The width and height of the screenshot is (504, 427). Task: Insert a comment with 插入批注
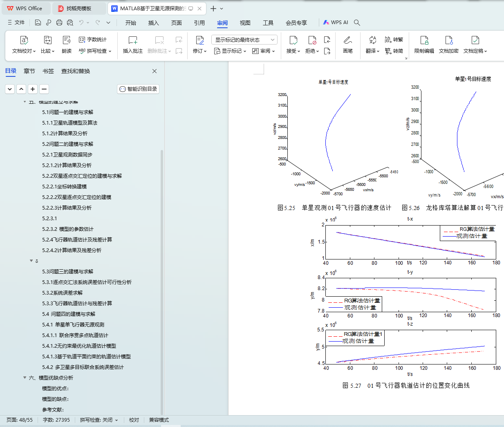click(133, 45)
